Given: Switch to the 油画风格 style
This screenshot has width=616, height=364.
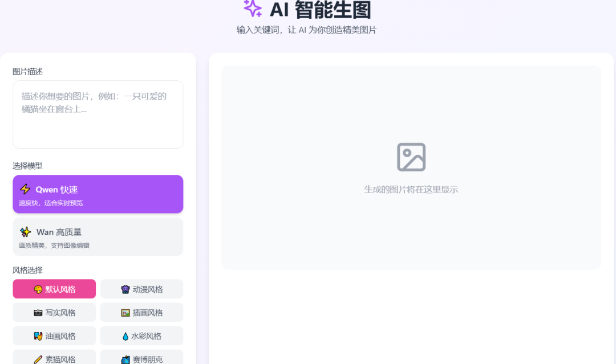Looking at the screenshot, I should 54,336.
